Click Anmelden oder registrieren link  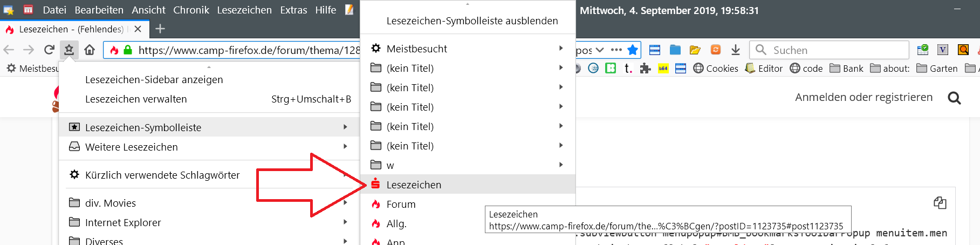864,97
